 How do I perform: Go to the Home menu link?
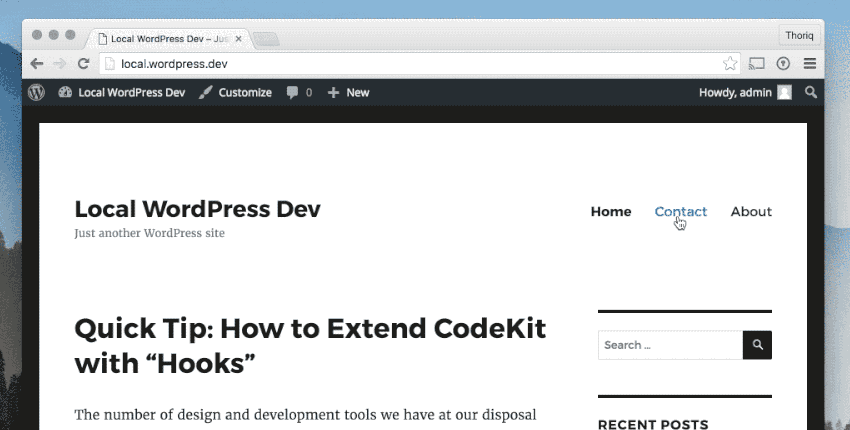pyautogui.click(x=611, y=211)
